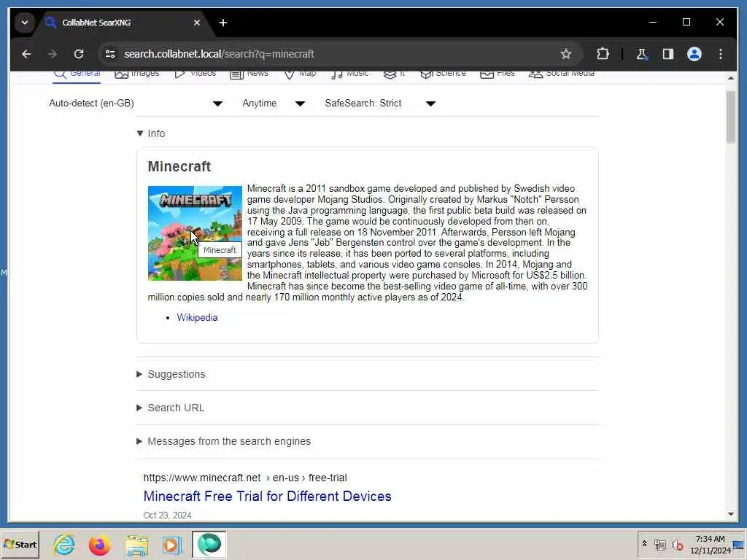Expand the Search URL section

tap(171, 408)
